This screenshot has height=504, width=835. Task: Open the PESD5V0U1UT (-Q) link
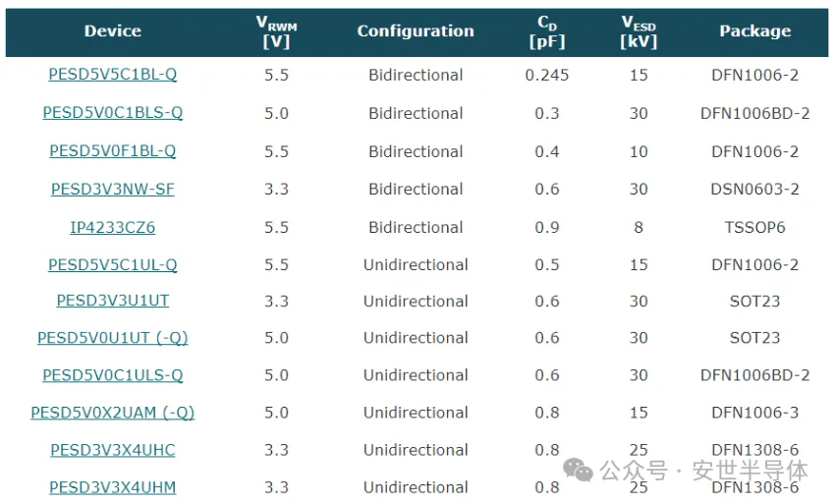[113, 338]
